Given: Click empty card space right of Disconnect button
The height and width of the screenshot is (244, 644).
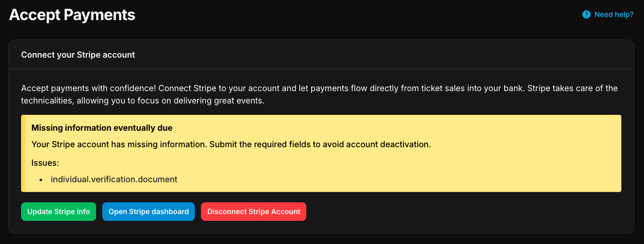Looking at the screenshot, I should [463, 212].
